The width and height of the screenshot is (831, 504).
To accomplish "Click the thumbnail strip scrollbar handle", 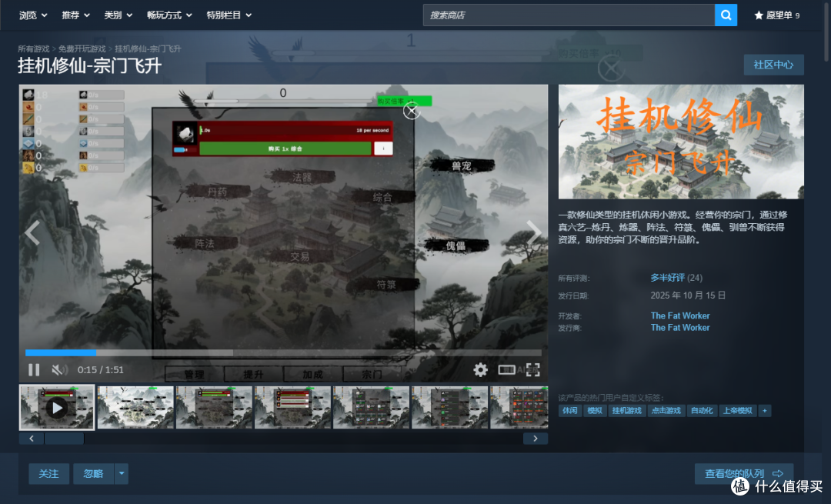I will point(64,439).
